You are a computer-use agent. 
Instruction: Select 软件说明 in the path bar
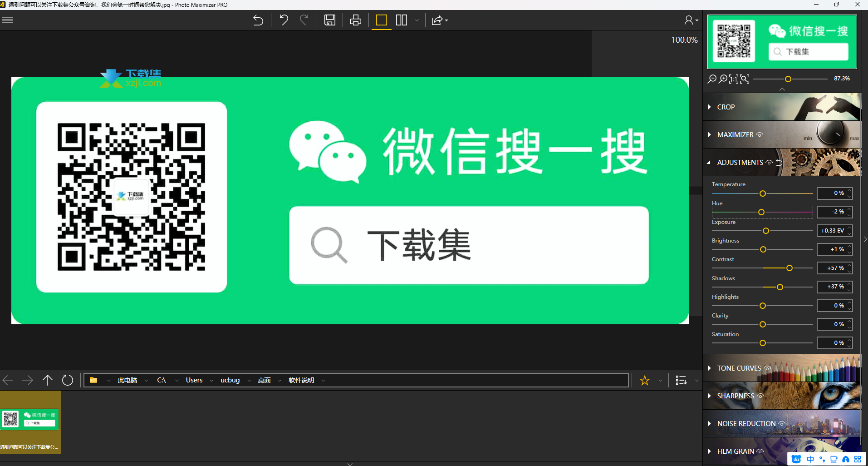coord(301,380)
